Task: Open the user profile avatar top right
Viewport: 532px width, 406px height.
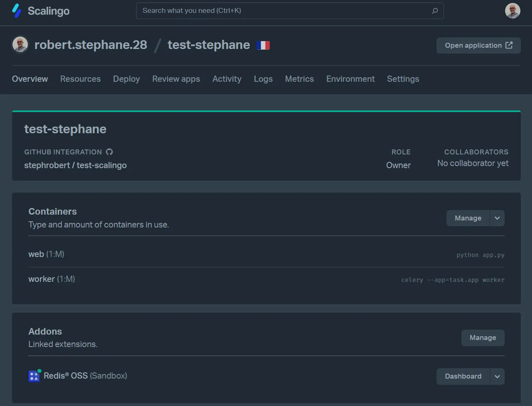Action: pos(512,10)
